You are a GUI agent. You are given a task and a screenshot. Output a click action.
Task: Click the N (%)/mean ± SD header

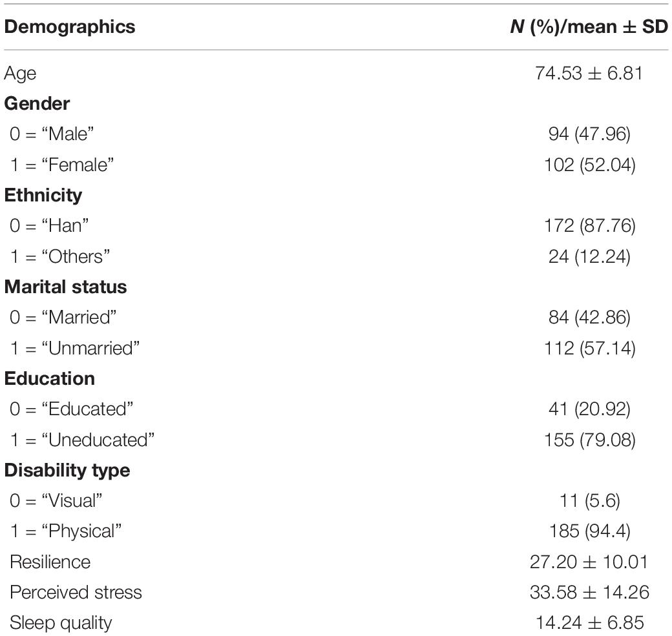[x=589, y=27]
